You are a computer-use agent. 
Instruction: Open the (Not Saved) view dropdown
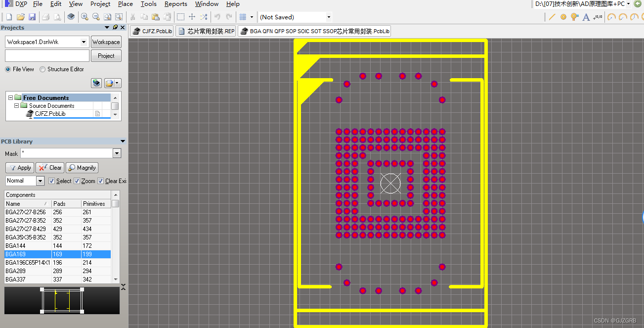[x=329, y=17]
